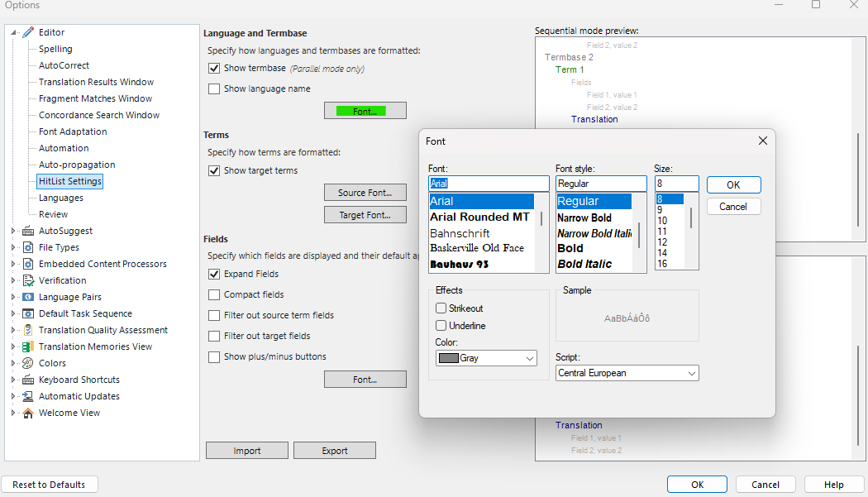Click the Keyboard Shortcuts icon
The image size is (868, 497).
27,379
